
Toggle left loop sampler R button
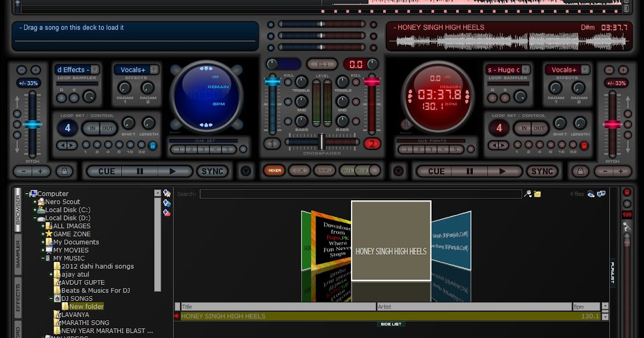click(62, 98)
